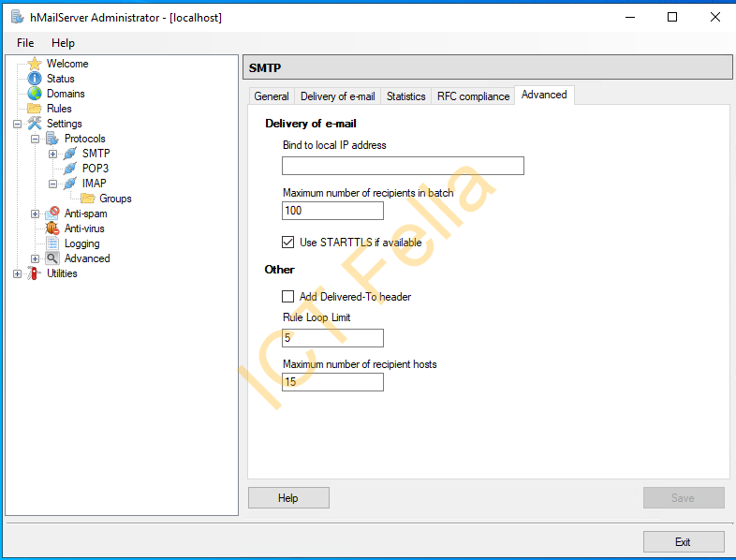Click the Help button below panel

click(288, 497)
